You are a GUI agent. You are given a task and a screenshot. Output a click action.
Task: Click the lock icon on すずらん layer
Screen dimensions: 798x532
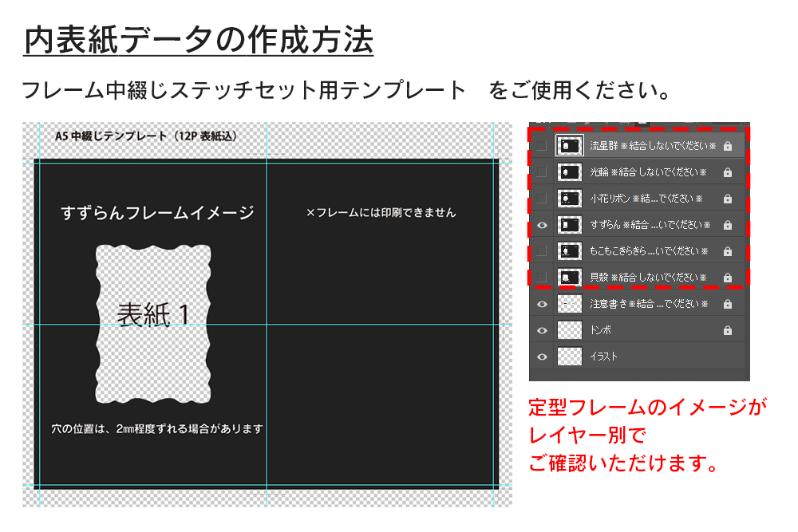pyautogui.click(x=727, y=225)
